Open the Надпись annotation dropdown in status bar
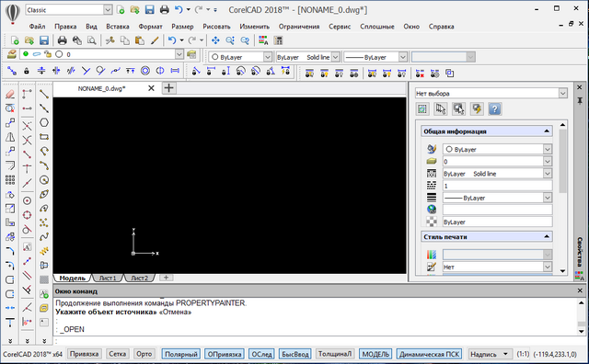Viewport: 589px width, 364px height. (x=490, y=354)
